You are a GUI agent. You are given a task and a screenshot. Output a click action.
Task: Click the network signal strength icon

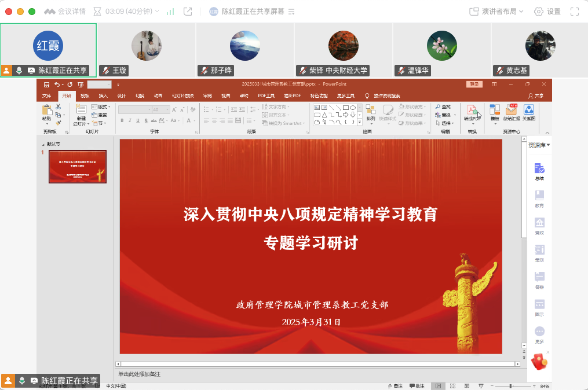pyautogui.click(x=170, y=12)
